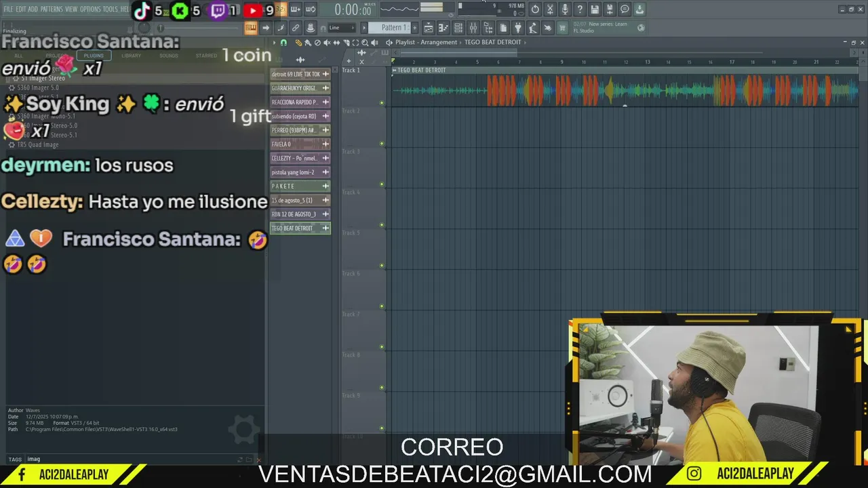Open the Piano roll view icon
Screen dimensions: 868x488
click(x=443, y=28)
